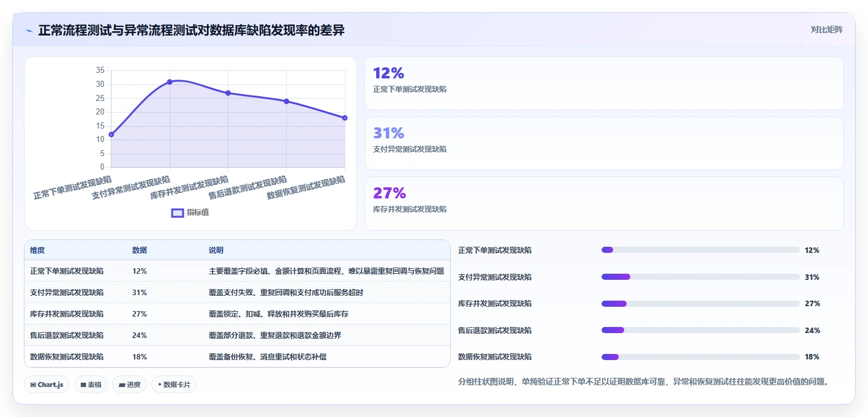Click table row cell 支付异常测试发现缺陷
The height and width of the screenshot is (417, 868).
pyautogui.click(x=67, y=292)
